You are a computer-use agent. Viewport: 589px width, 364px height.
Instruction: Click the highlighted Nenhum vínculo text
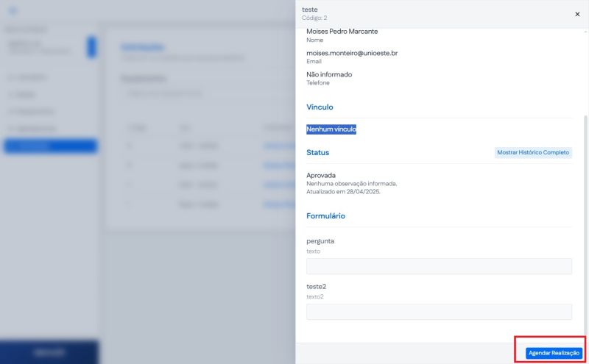[331, 129]
